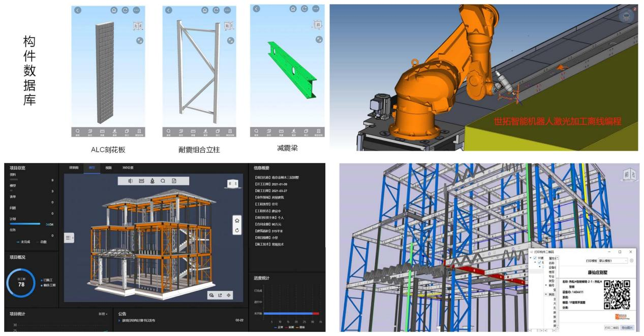Click home view icon beside house model
644x336 pixels.
tap(236, 220)
